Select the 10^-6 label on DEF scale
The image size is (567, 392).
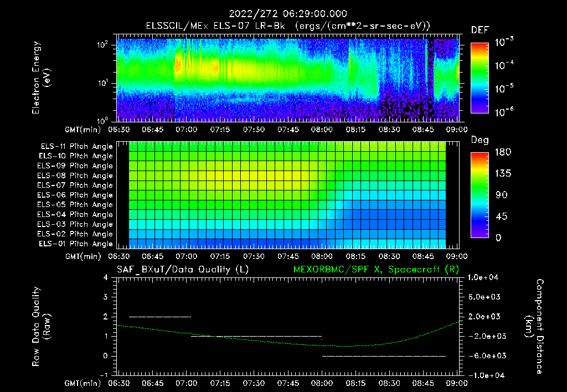point(504,112)
